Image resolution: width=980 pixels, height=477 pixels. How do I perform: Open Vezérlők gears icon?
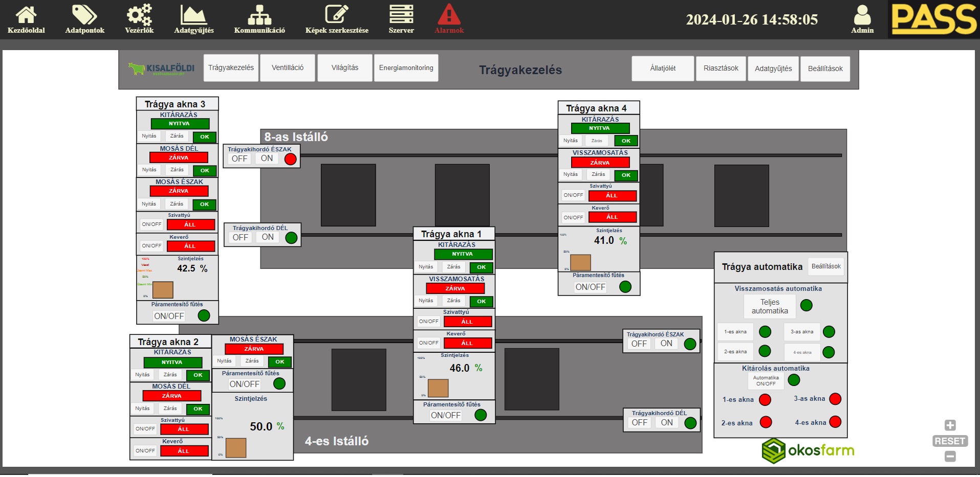click(139, 15)
